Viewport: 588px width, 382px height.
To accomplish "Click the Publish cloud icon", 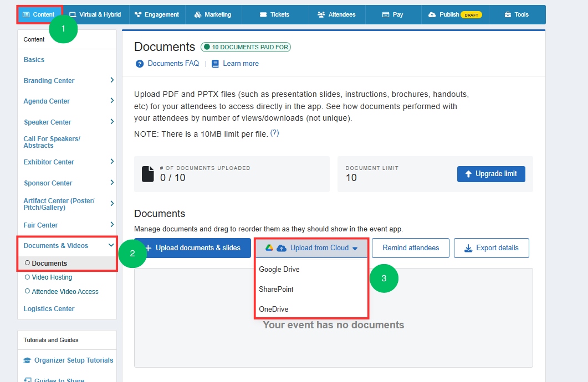I will pos(432,14).
